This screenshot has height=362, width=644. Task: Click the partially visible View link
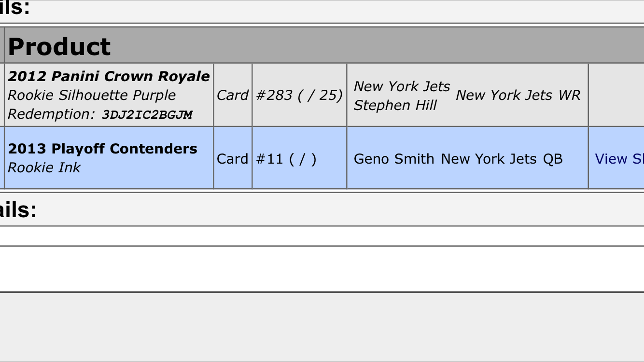(x=619, y=159)
